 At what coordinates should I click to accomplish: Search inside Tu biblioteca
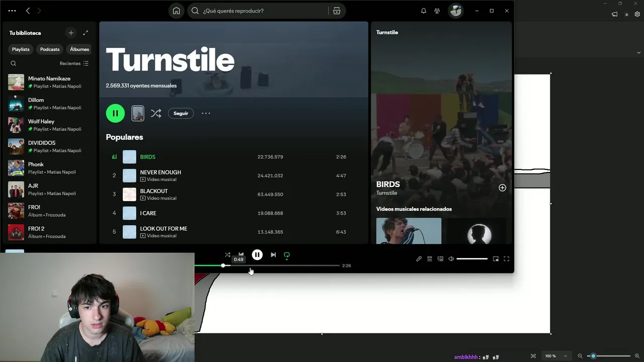[x=14, y=63]
